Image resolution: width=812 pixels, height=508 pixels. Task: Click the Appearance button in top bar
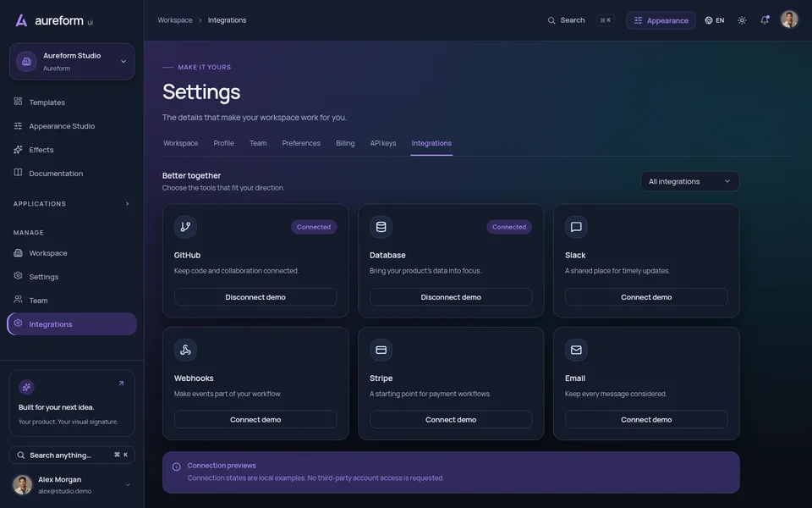point(661,20)
